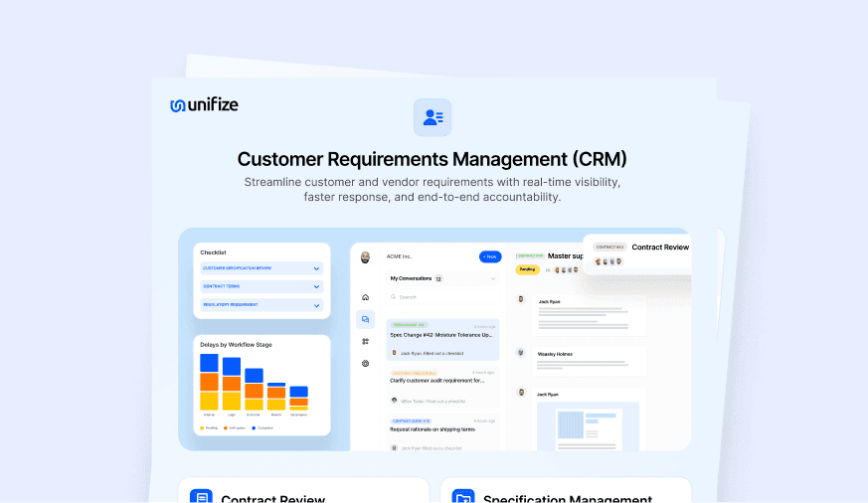The height and width of the screenshot is (503, 868).
Task: Click the customer profile icon above the title
Action: click(x=433, y=117)
